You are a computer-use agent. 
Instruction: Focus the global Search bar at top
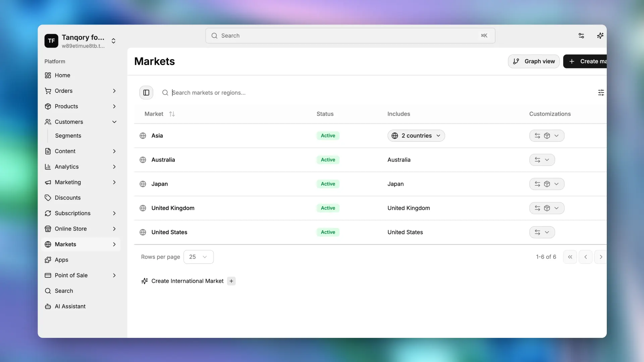(x=350, y=36)
